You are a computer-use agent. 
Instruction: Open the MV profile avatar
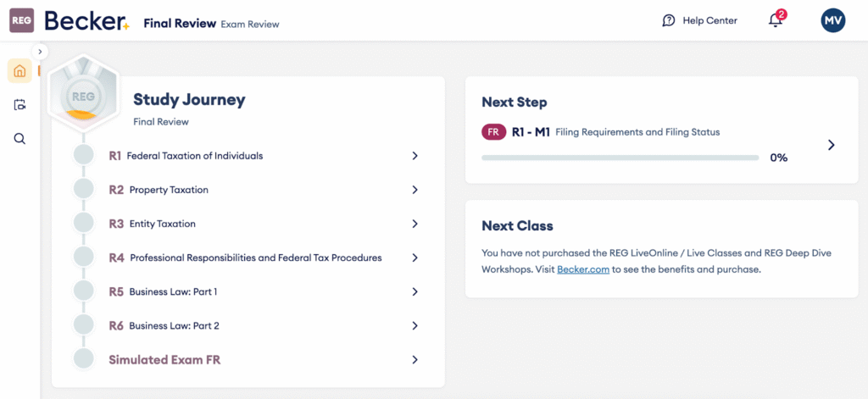(x=833, y=20)
